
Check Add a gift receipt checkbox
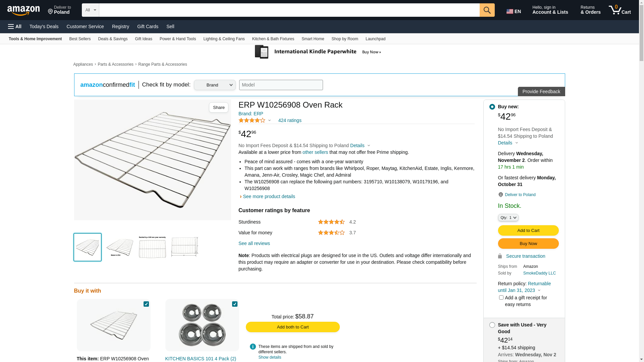tap(501, 298)
